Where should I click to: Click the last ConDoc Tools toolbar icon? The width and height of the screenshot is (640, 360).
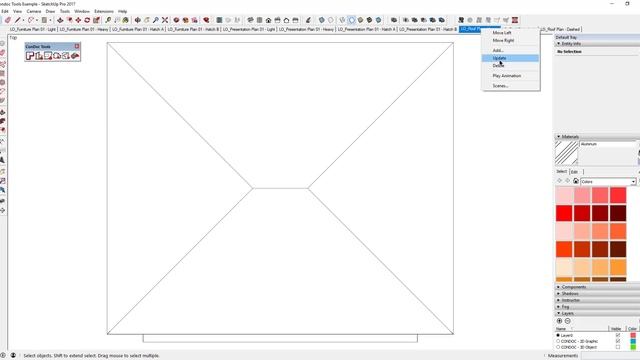[x=75, y=56]
